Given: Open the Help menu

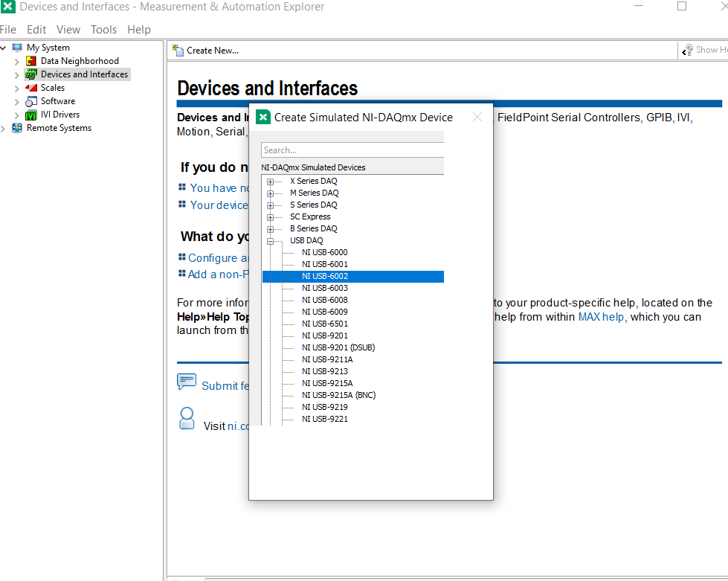Looking at the screenshot, I should [x=139, y=30].
